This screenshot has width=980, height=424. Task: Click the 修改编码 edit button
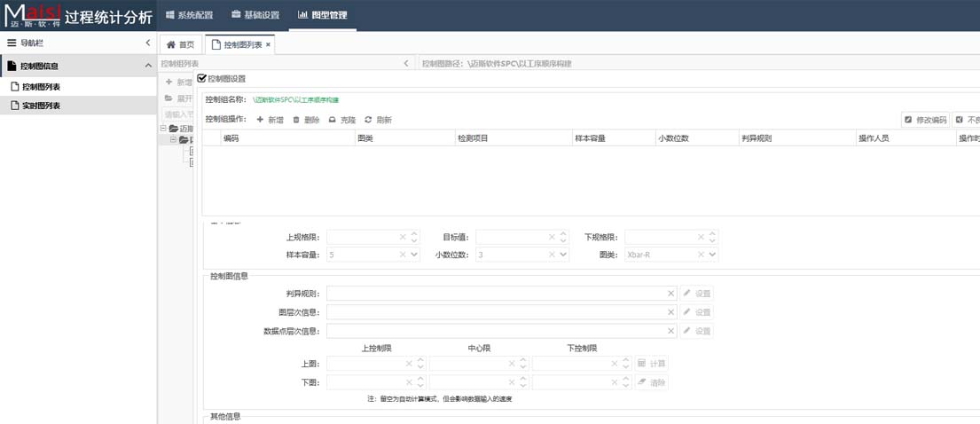pos(925,120)
